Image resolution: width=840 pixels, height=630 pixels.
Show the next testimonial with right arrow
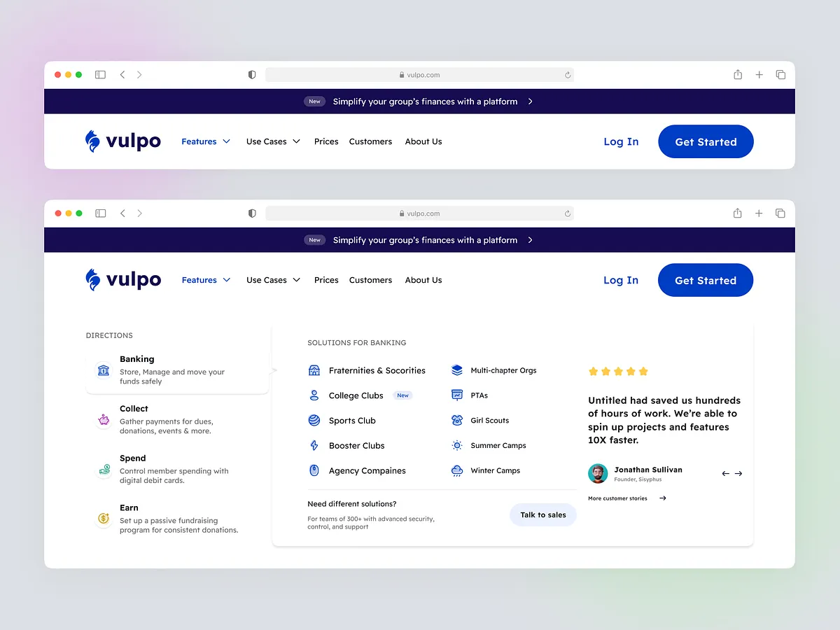click(738, 474)
